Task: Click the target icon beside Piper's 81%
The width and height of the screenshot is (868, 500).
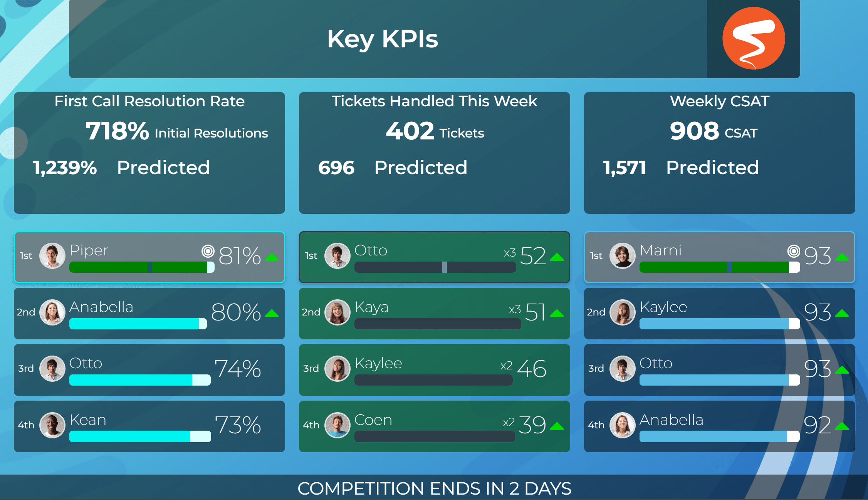Action: click(208, 252)
